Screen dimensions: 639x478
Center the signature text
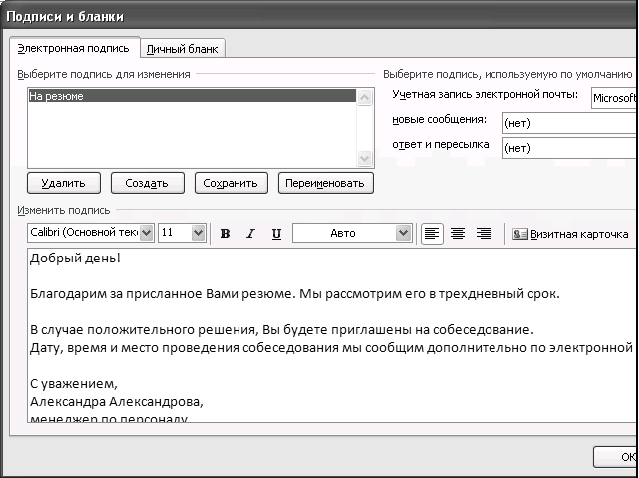pos(458,234)
